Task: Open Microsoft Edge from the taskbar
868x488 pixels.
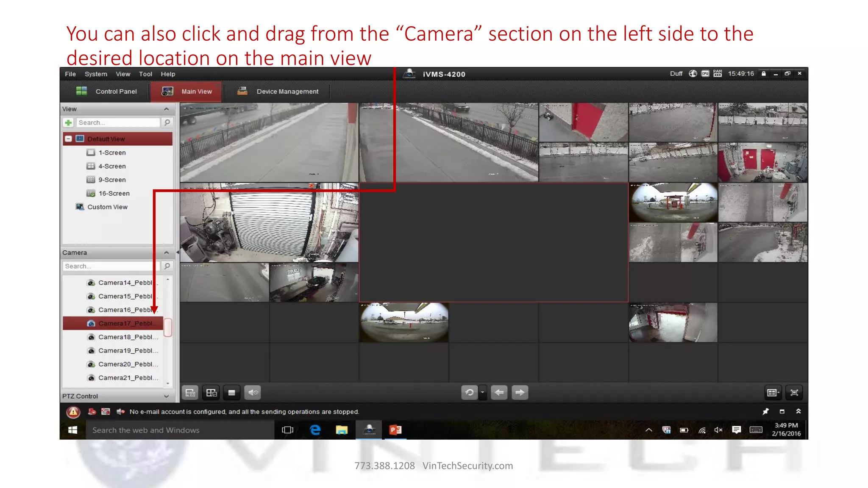Action: (315, 430)
